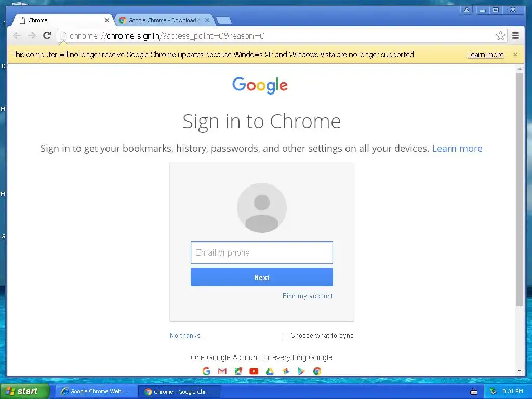Dismiss the Windows XP update warning bar
The width and height of the screenshot is (532, 399).
pyautogui.click(x=515, y=55)
